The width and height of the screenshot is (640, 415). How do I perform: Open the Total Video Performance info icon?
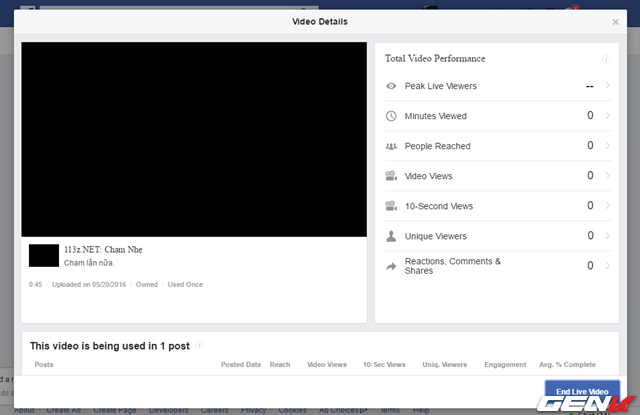coord(606,59)
